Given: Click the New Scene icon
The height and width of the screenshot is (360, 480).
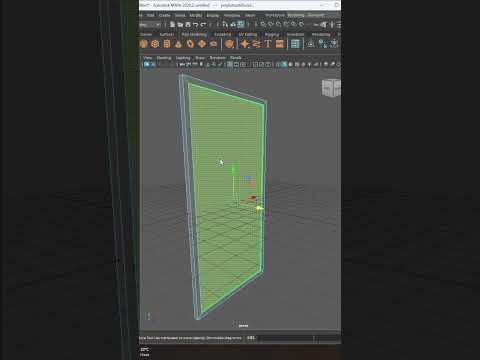Looking at the screenshot, I should click(172, 24).
